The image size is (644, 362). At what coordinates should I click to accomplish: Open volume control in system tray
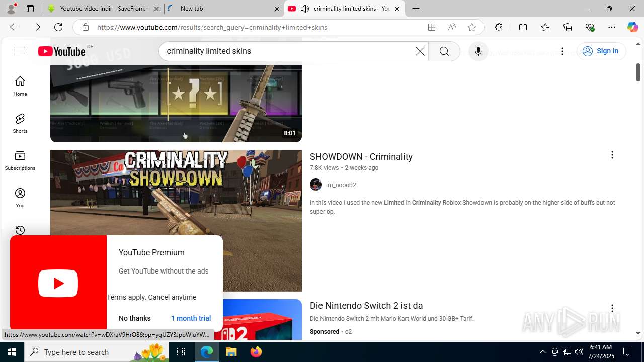(579, 352)
